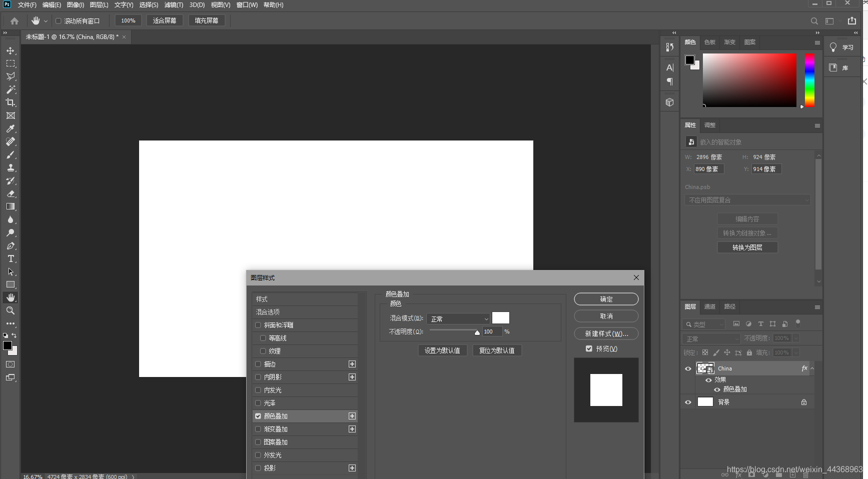Enable the 渐变叠加 style checkbox
868x479 pixels.
258,429
